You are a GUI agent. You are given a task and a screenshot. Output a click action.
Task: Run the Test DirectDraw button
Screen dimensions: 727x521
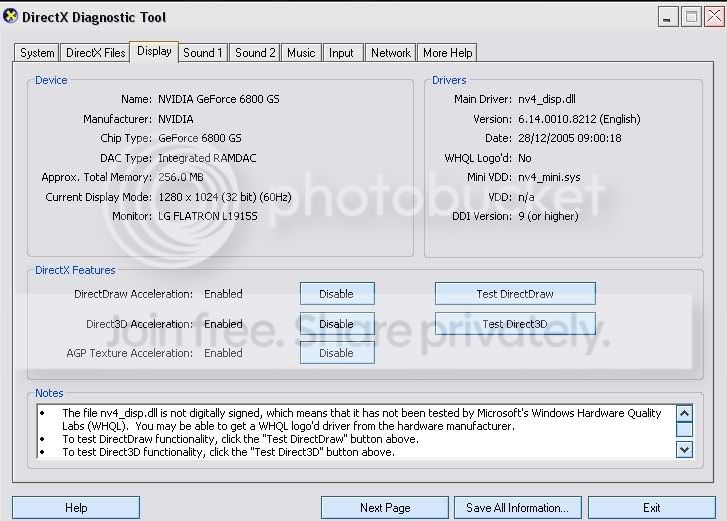coord(515,293)
